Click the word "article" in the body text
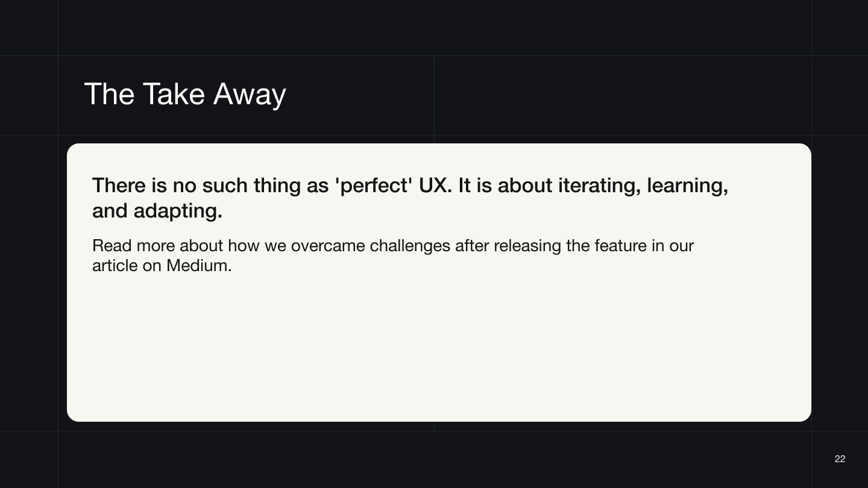The width and height of the screenshot is (868, 488). (x=115, y=266)
